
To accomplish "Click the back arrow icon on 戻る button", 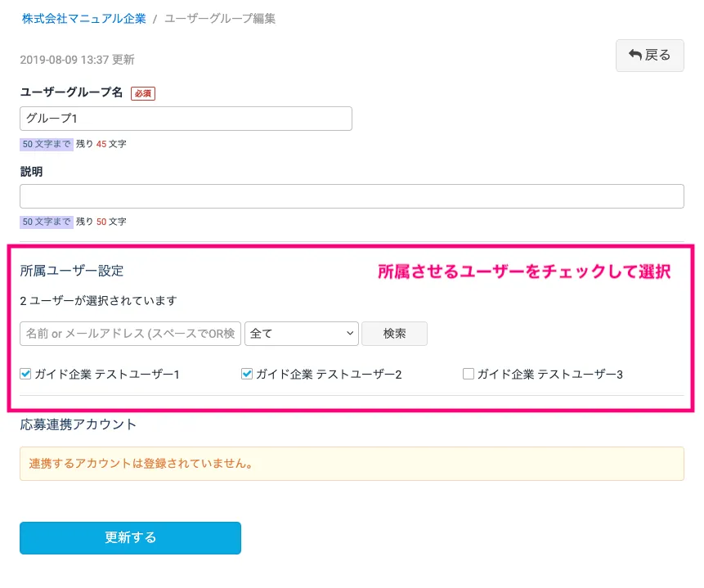I will pos(635,56).
